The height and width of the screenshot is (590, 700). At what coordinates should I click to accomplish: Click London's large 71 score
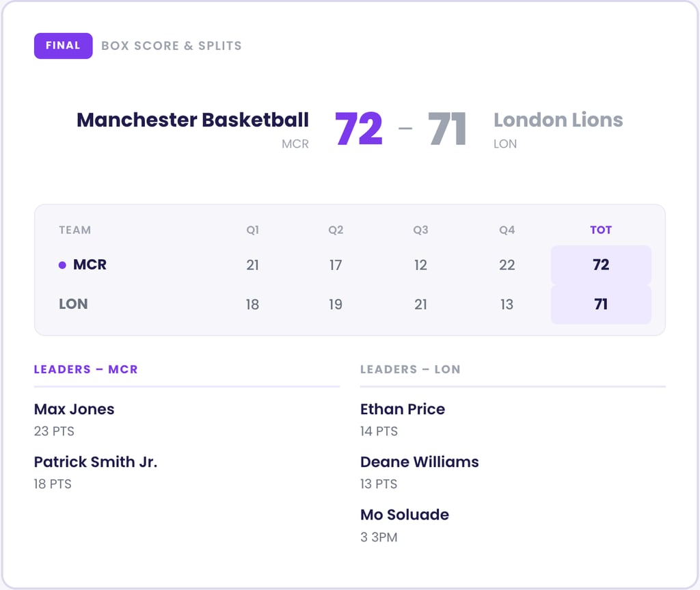pos(447,129)
